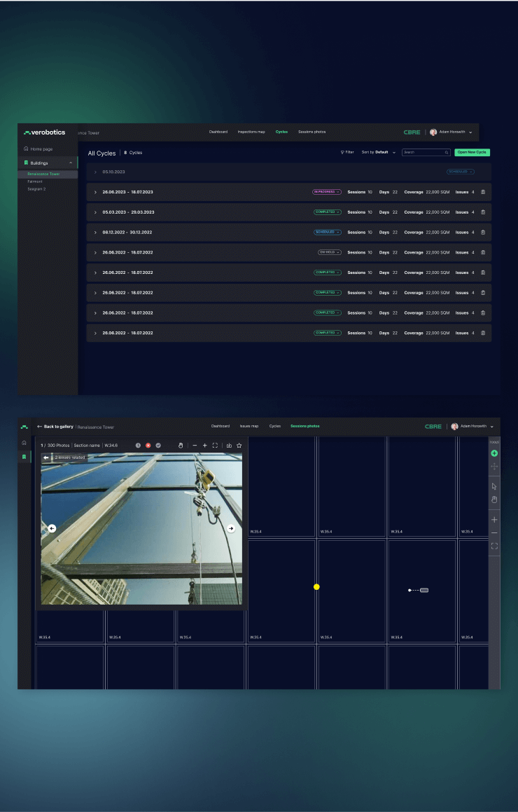
Task: Go to next photo with right arrow
Action: [231, 528]
